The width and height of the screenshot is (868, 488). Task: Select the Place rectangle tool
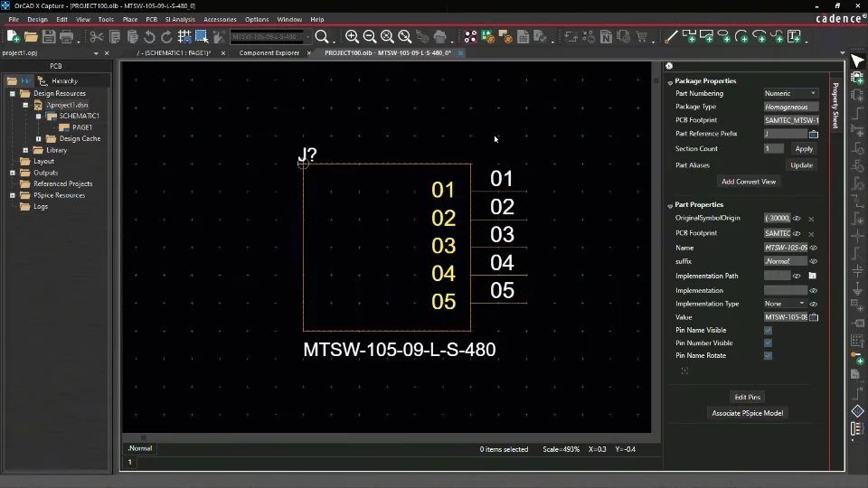pos(707,37)
